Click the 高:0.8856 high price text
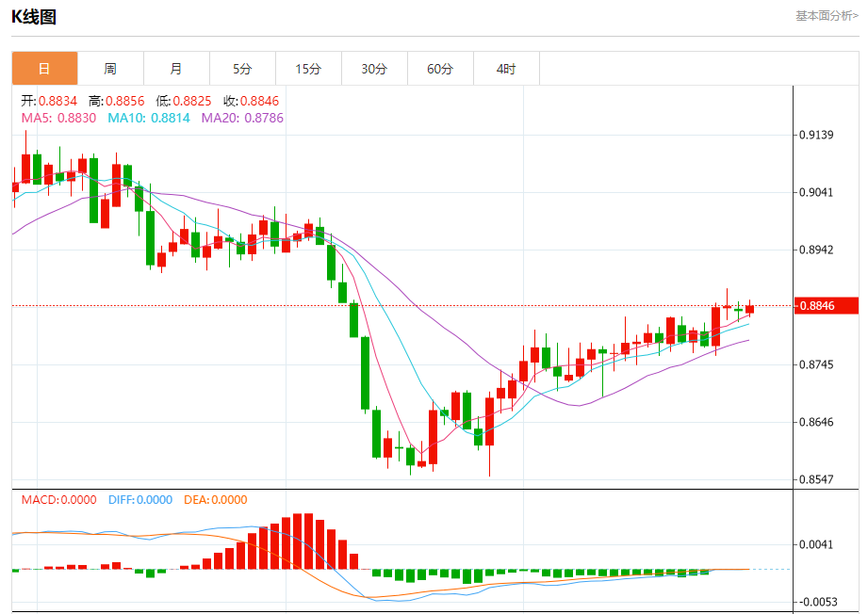Image resolution: width=868 pixels, height=614 pixels. (x=116, y=101)
